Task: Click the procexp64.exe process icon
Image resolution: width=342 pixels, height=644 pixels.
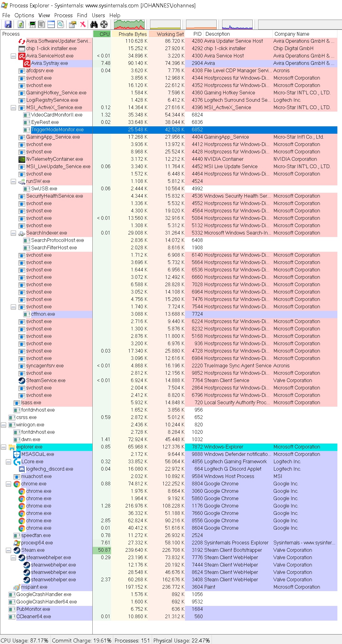Action: [17, 543]
